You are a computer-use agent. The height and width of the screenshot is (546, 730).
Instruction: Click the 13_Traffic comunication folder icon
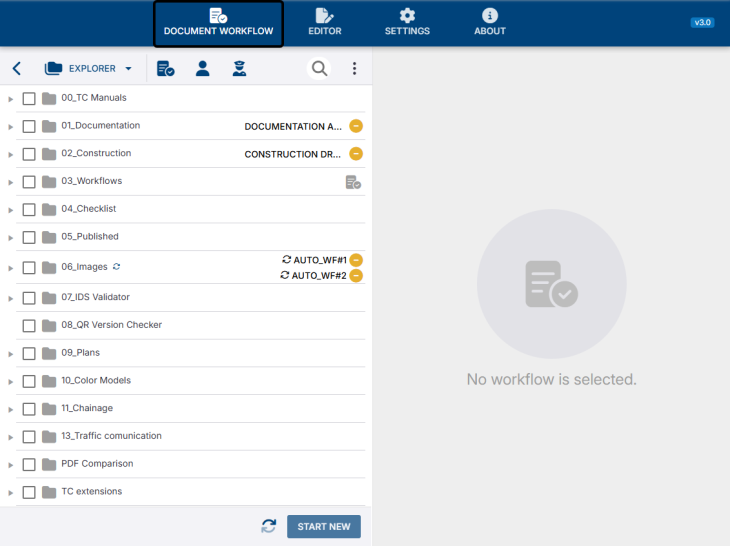(49, 437)
